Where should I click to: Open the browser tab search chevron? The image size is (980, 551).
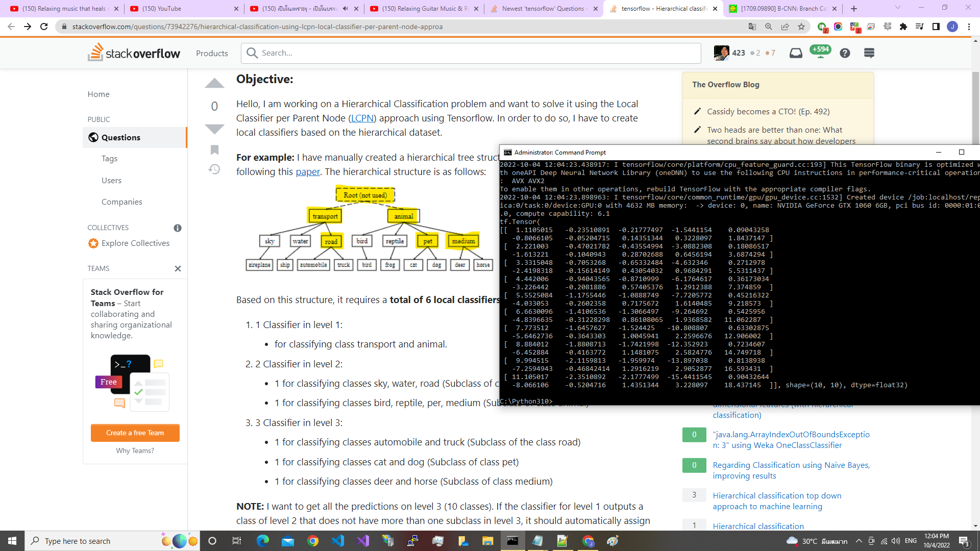[x=897, y=8]
